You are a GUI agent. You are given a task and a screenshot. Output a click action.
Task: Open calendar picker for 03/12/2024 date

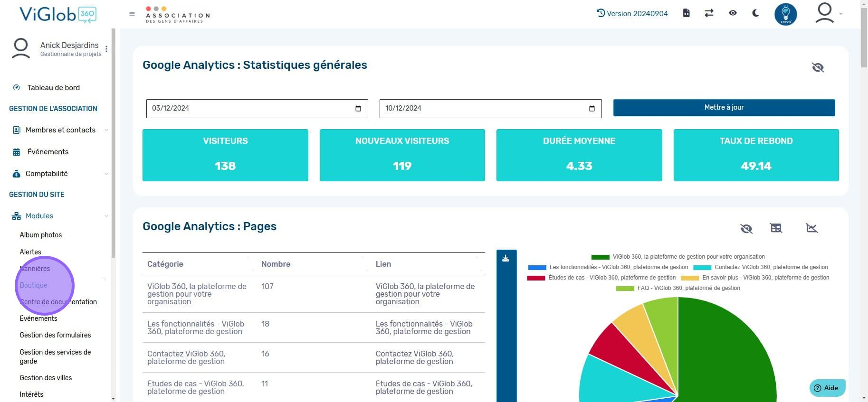pos(358,108)
